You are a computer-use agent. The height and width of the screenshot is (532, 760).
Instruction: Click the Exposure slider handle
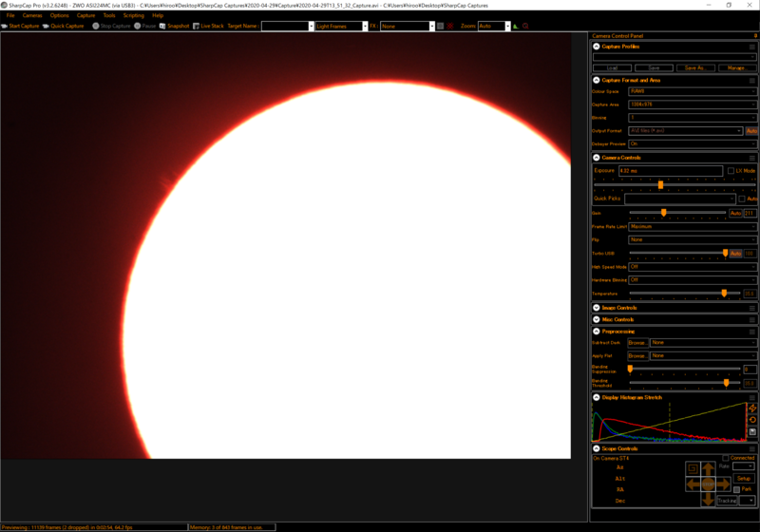(660, 184)
